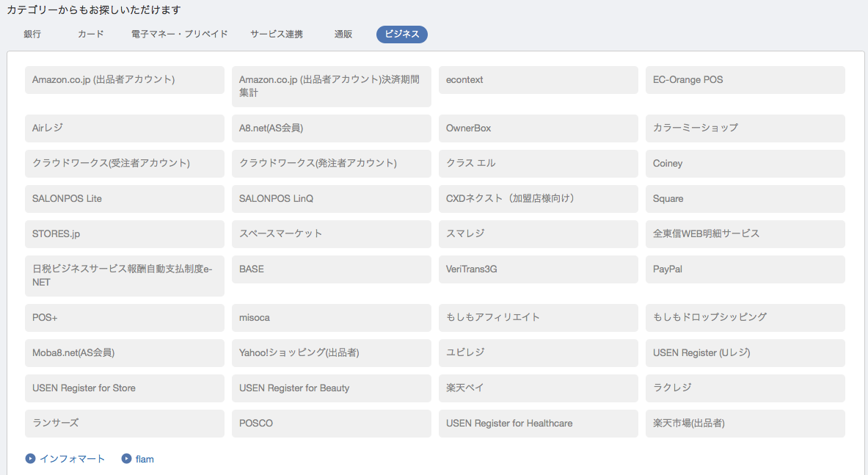Select 全東信WEB明細サービス
The width and height of the screenshot is (868, 475).
click(x=745, y=234)
